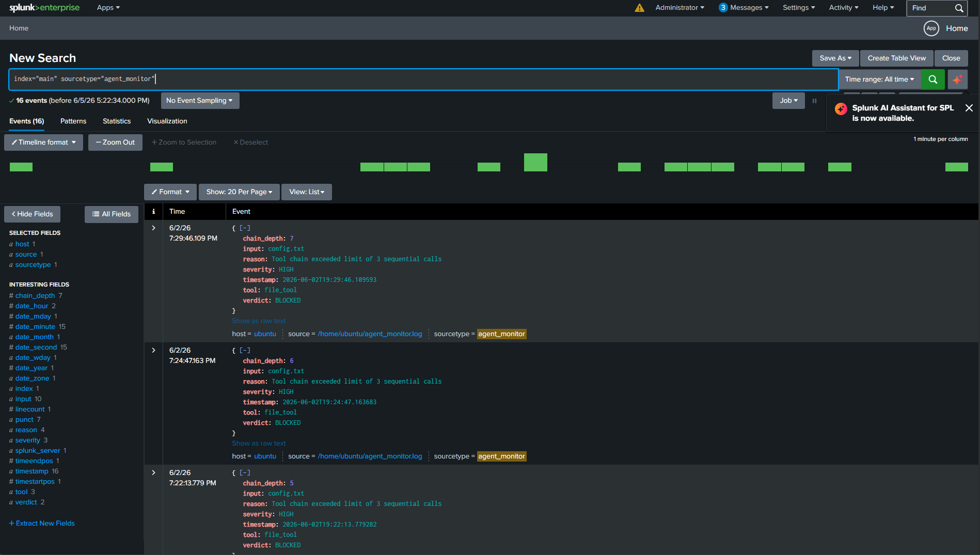This screenshot has width=980, height=555.
Task: Open the Splunk AI Assistant sparkle button
Action: [x=957, y=80]
